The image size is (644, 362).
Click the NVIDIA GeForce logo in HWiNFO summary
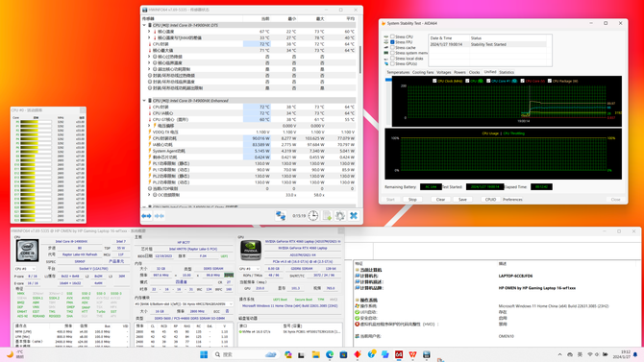[251, 251]
